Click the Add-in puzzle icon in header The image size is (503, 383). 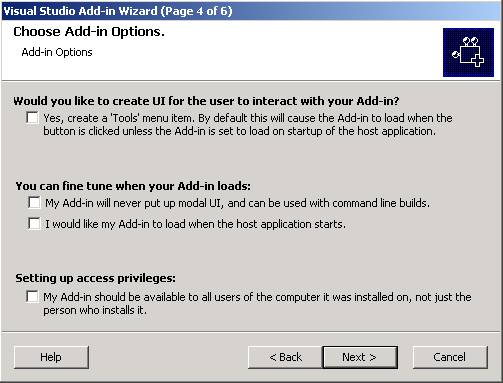point(468,52)
